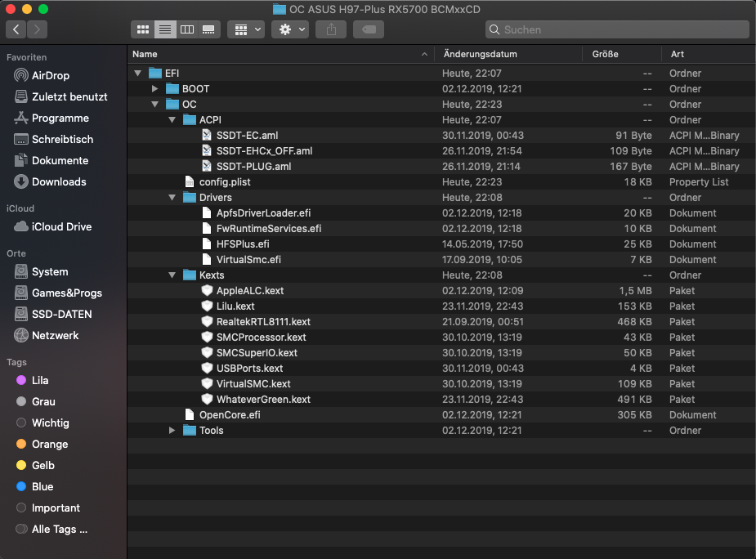Filter by the Wichtig tag
756x559 pixels.
[x=42, y=423]
